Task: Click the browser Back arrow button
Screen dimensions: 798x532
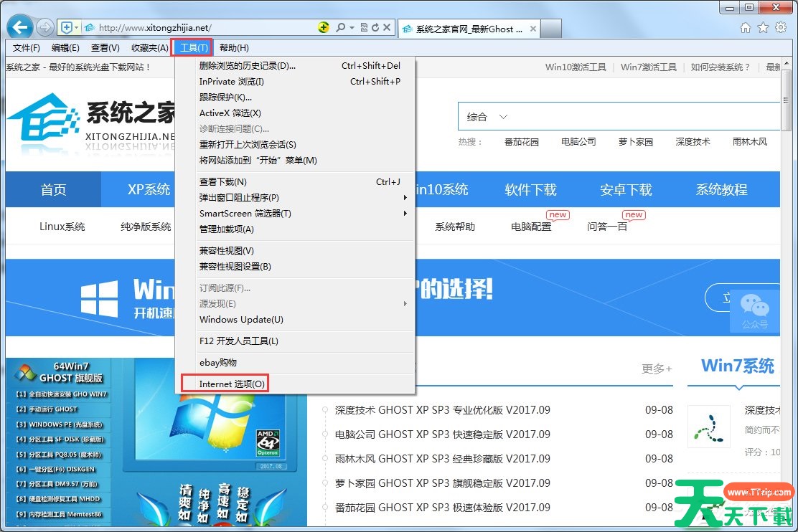Action: 19,28
